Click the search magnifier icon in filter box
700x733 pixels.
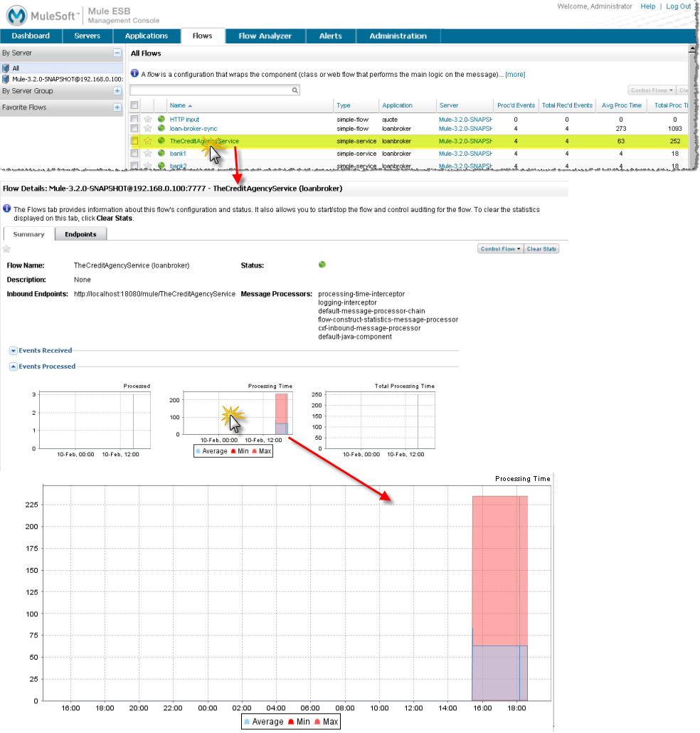pyautogui.click(x=295, y=90)
